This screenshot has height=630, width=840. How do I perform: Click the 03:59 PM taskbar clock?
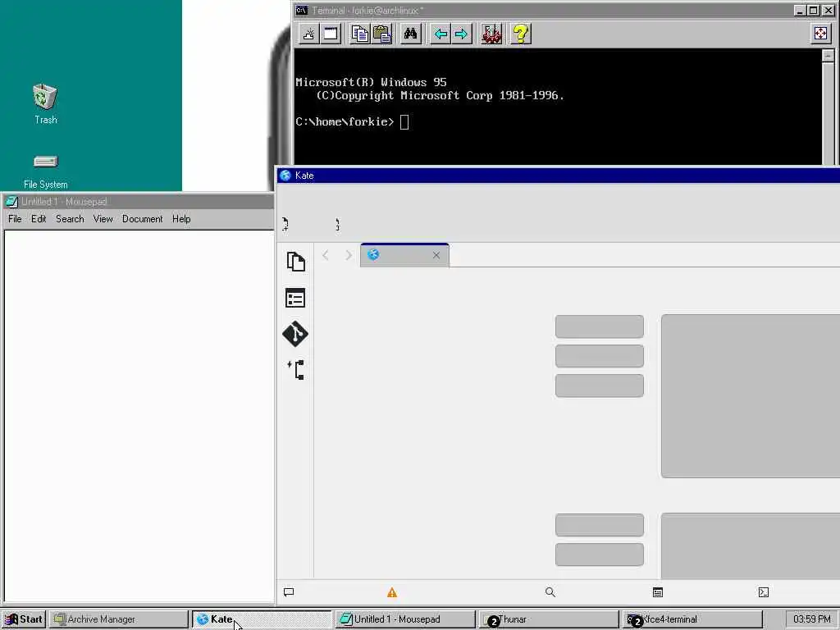811,619
